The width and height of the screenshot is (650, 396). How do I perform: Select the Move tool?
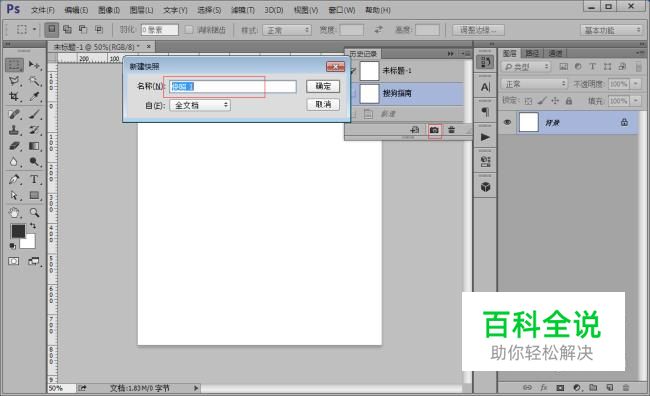pyautogui.click(x=34, y=65)
